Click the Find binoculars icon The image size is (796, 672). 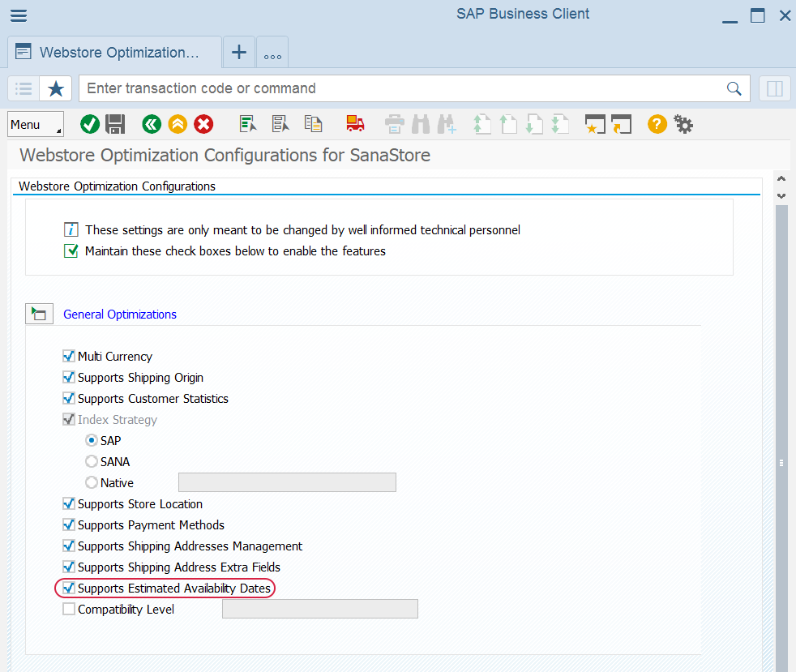tap(421, 124)
